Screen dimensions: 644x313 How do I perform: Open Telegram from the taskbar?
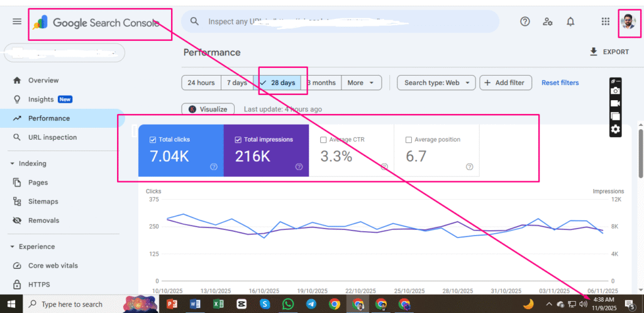[311, 304]
